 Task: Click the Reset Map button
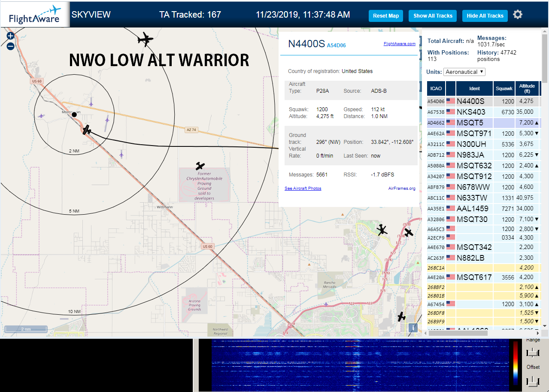pos(386,16)
